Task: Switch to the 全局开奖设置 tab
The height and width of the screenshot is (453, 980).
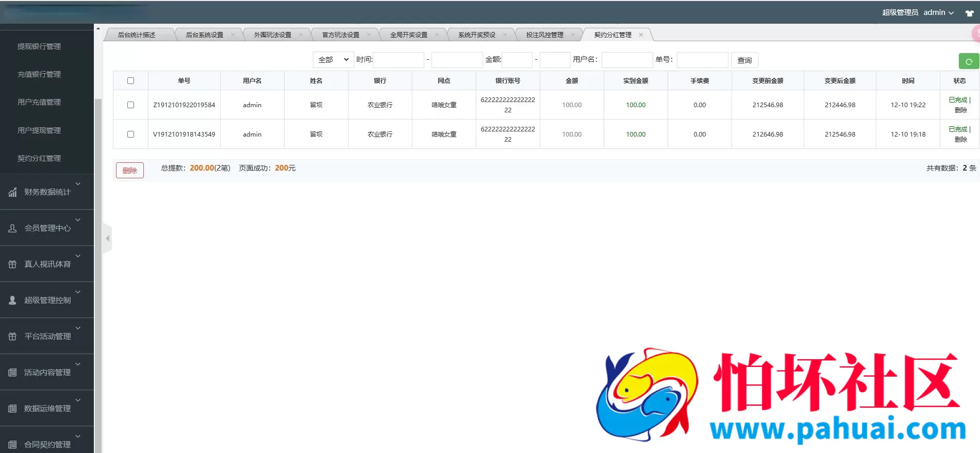Action: point(409,35)
